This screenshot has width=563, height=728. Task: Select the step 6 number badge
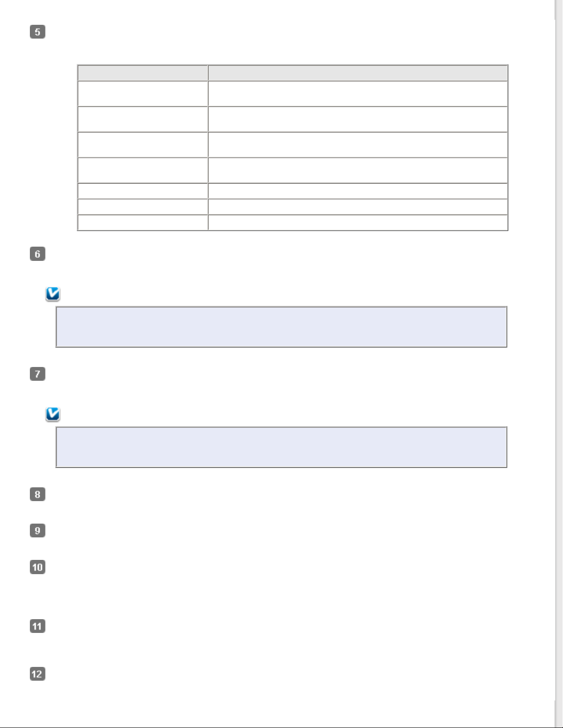point(38,254)
